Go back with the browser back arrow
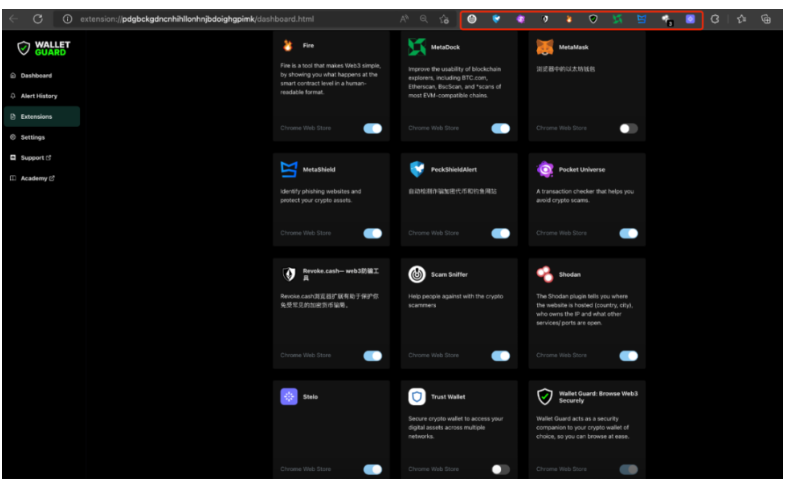Screen dimensions: 786x486 coord(14,19)
